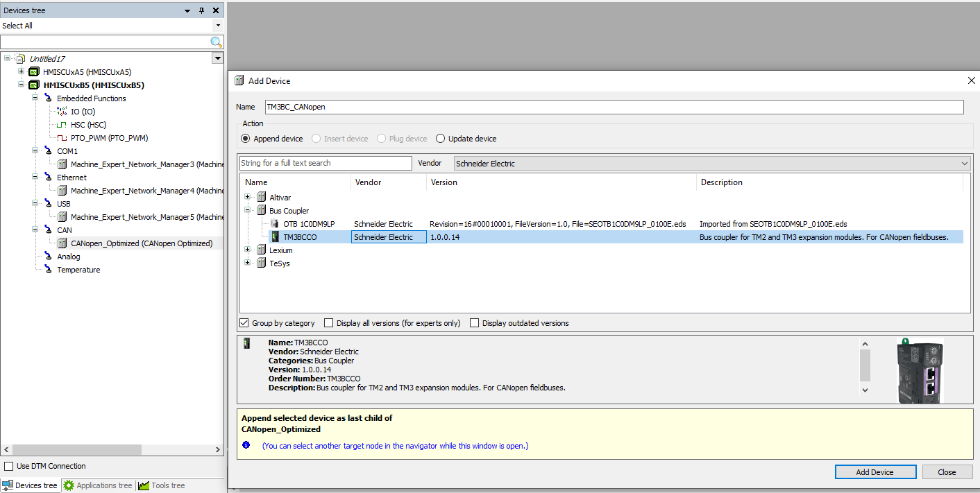Click the Altivar category icon
The height and width of the screenshot is (493, 980).
(x=261, y=198)
